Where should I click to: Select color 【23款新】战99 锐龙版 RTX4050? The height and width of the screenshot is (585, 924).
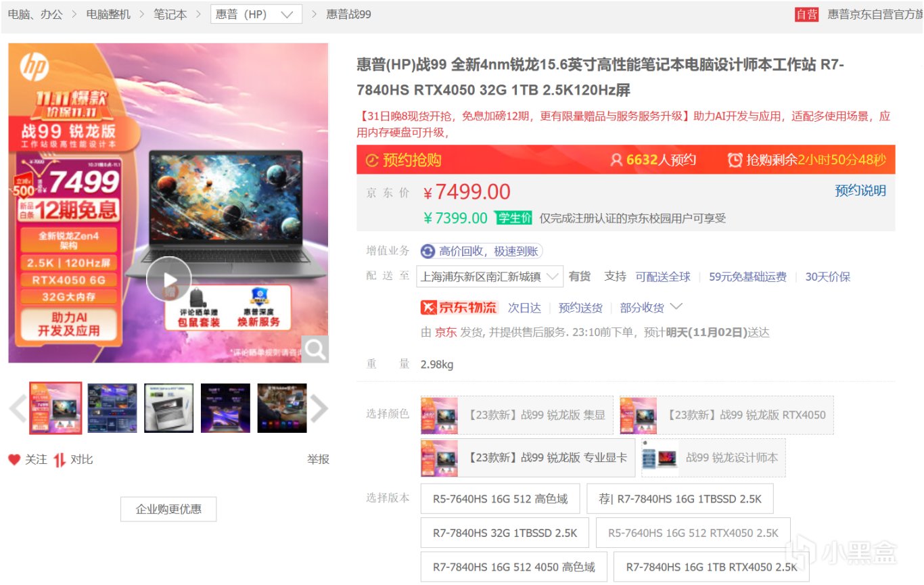(726, 415)
